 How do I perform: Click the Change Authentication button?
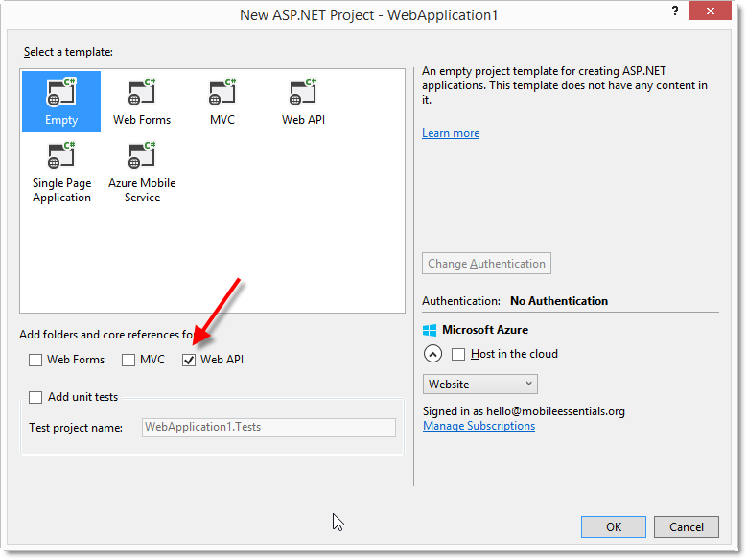pos(486,264)
